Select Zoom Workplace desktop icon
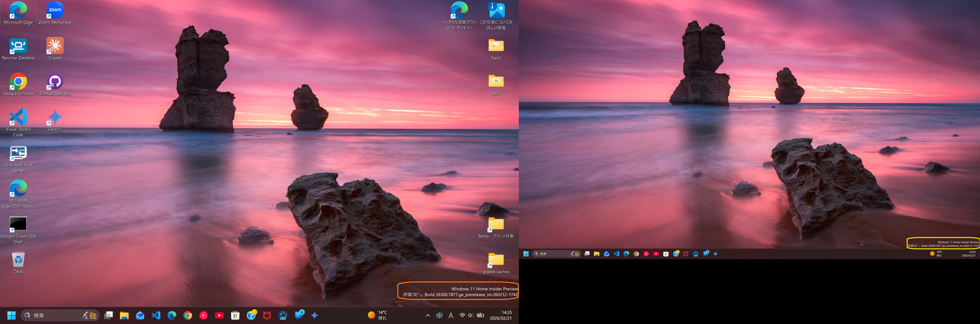The width and height of the screenshot is (980, 324). [x=55, y=11]
